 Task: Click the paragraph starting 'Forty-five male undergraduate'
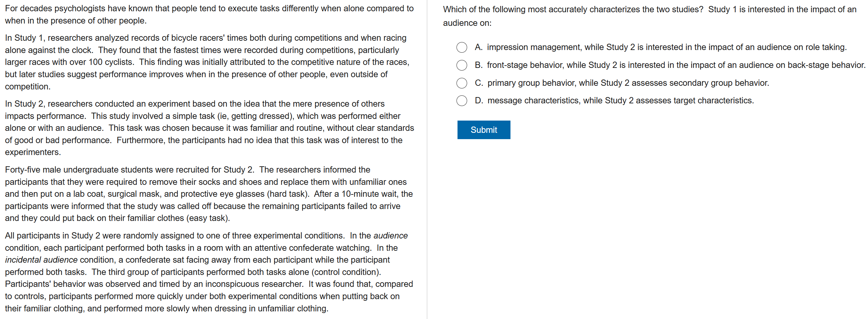(x=209, y=194)
